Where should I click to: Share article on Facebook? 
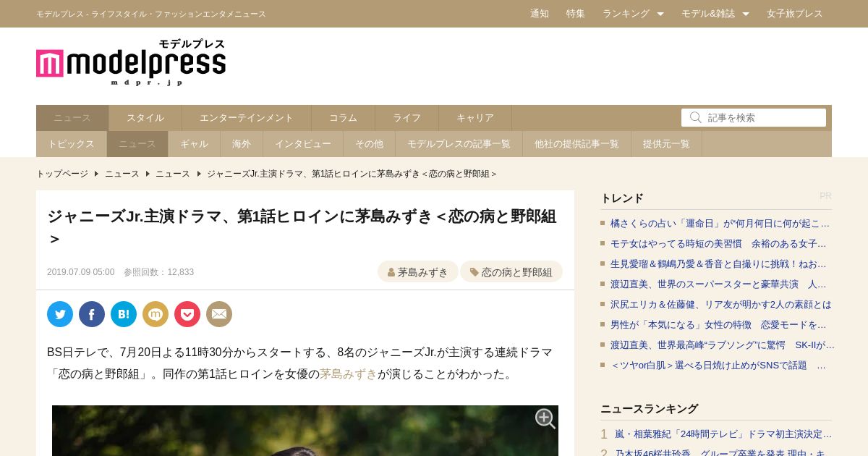click(x=92, y=314)
